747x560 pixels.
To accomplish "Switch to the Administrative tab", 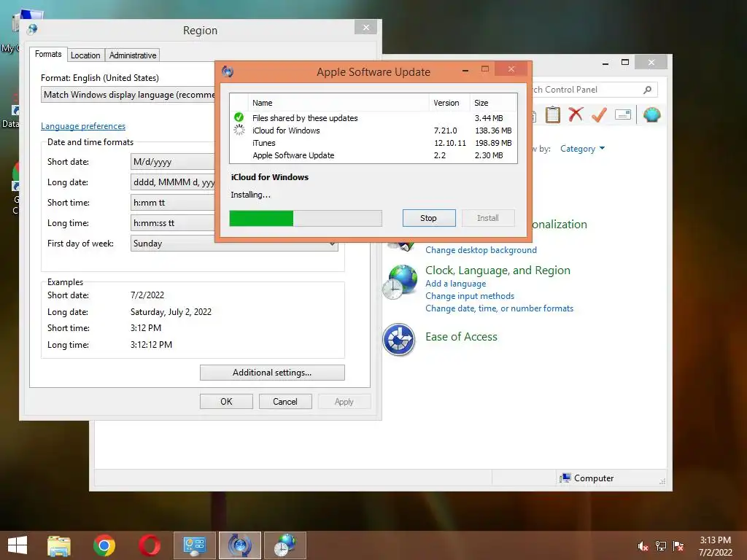I will (x=133, y=55).
